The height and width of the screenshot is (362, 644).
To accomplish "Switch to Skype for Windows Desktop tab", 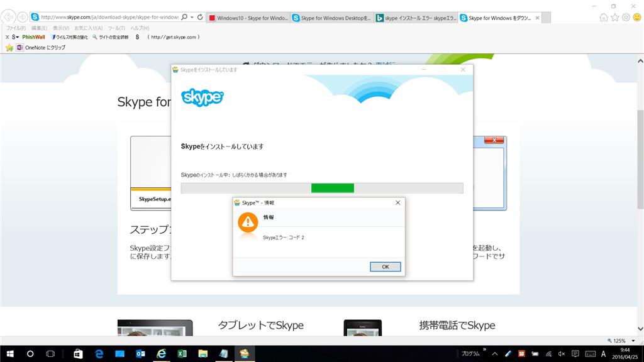I will click(x=332, y=18).
